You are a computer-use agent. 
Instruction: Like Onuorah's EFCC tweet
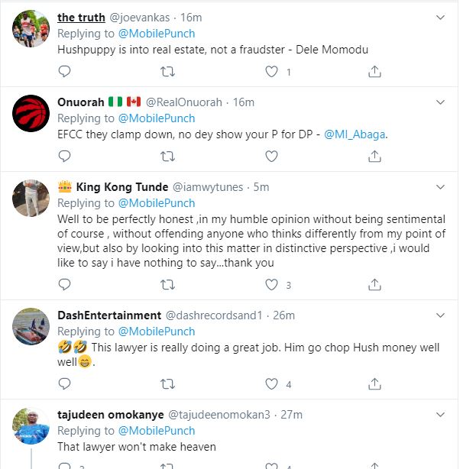pos(271,156)
